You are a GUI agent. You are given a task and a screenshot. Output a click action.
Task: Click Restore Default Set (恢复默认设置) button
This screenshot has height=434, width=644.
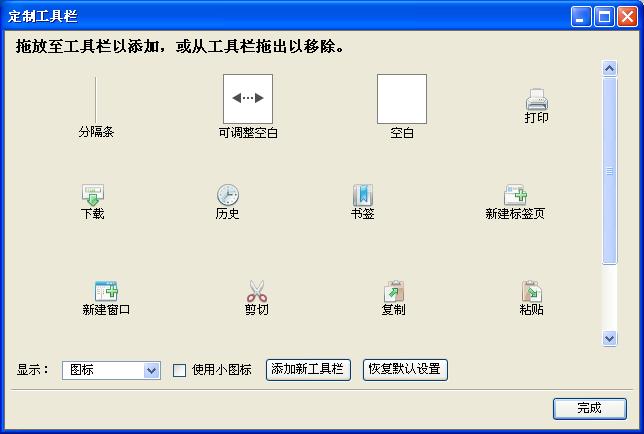405,370
